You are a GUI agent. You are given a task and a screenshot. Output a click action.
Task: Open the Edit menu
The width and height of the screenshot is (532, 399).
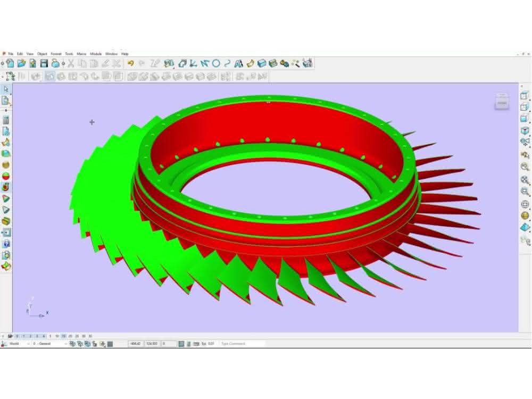coord(20,54)
